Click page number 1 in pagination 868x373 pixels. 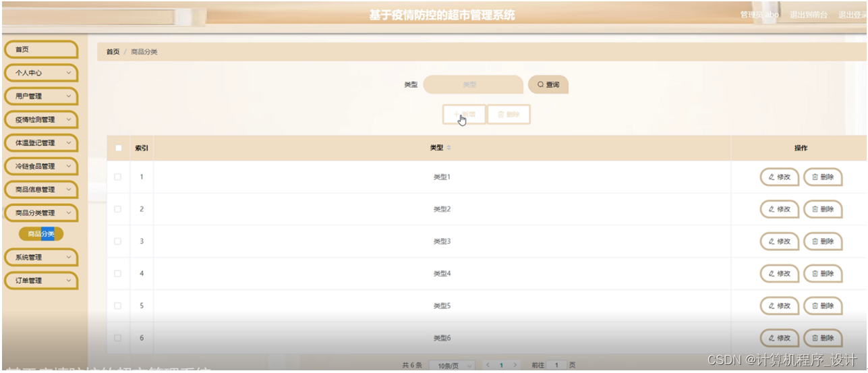pyautogui.click(x=501, y=365)
